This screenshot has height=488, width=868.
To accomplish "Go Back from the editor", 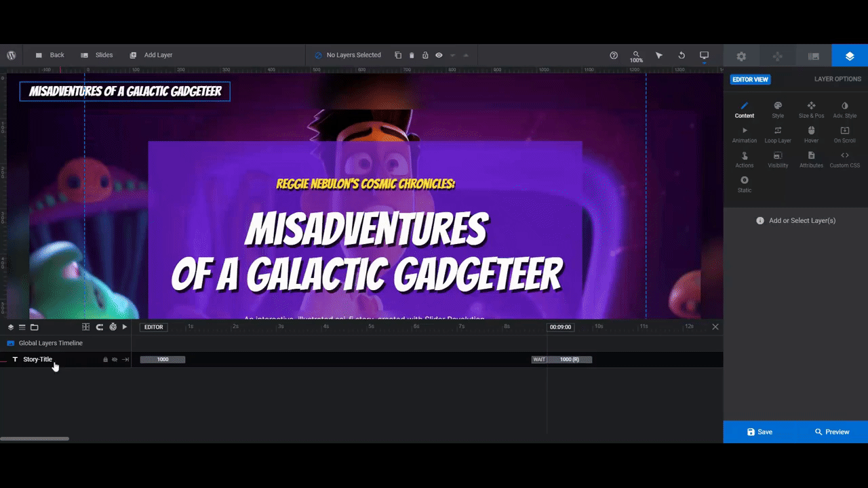I will click(x=50, y=56).
